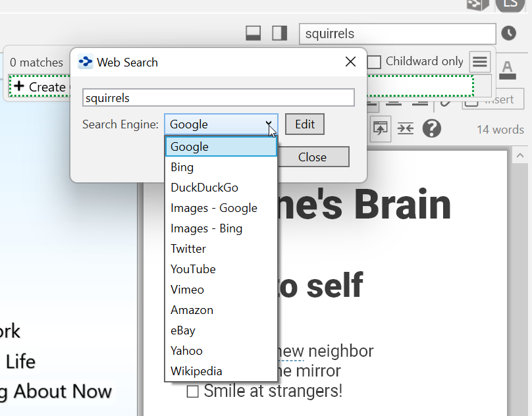Click the bottom panel layout icon
Image resolution: width=532 pixels, height=416 pixels.
[253, 33]
